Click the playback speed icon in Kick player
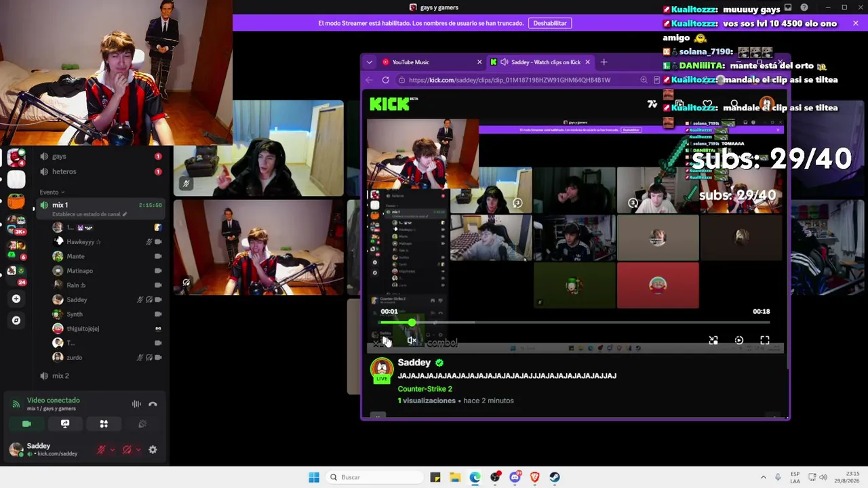 (739, 340)
